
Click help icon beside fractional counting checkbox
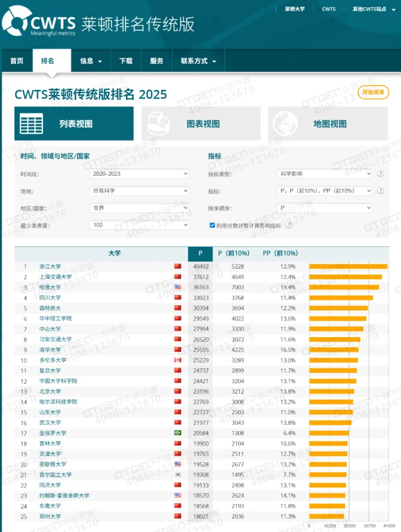(289, 225)
